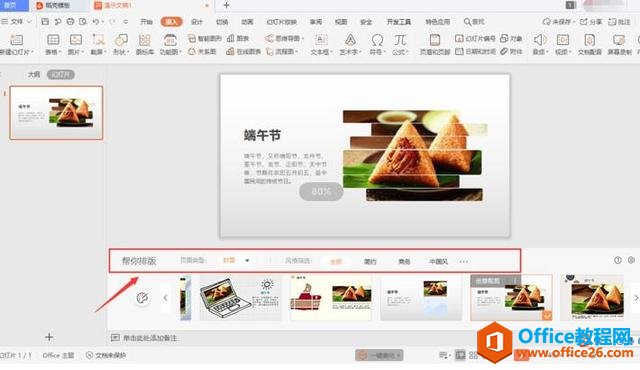Click the Comment button at top right

pos(619,22)
